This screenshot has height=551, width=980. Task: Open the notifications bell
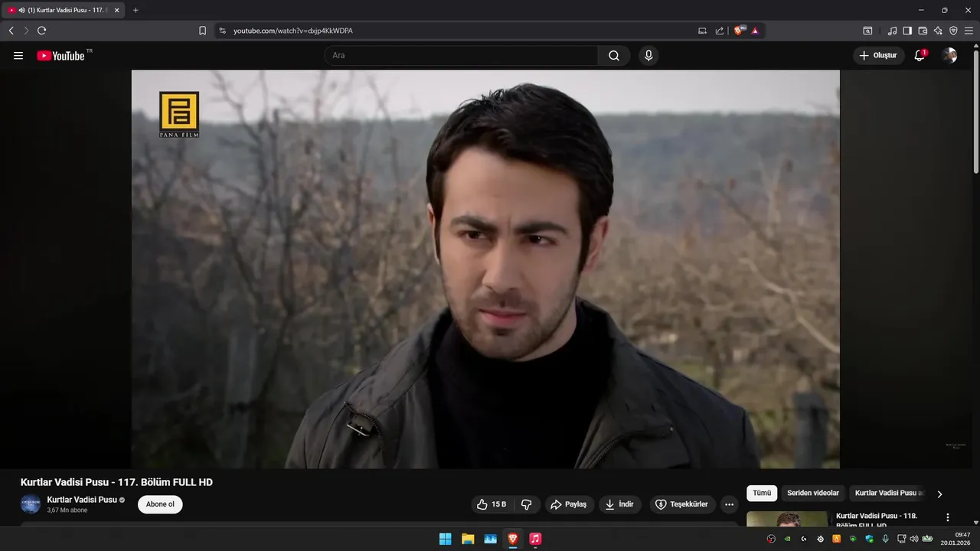pyautogui.click(x=920, y=55)
